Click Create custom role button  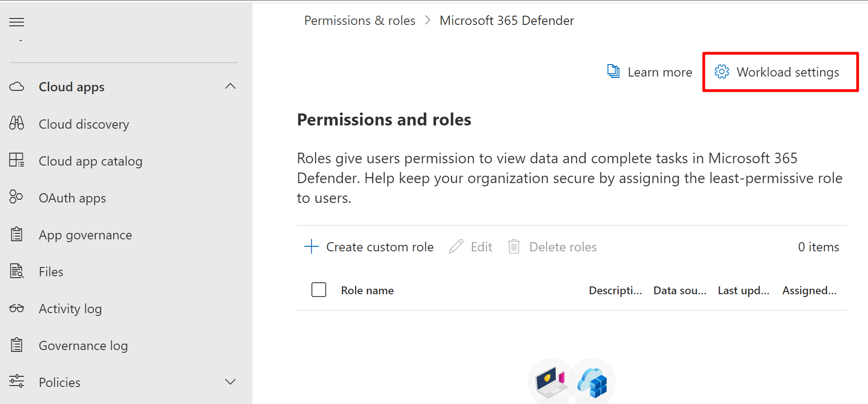[369, 247]
